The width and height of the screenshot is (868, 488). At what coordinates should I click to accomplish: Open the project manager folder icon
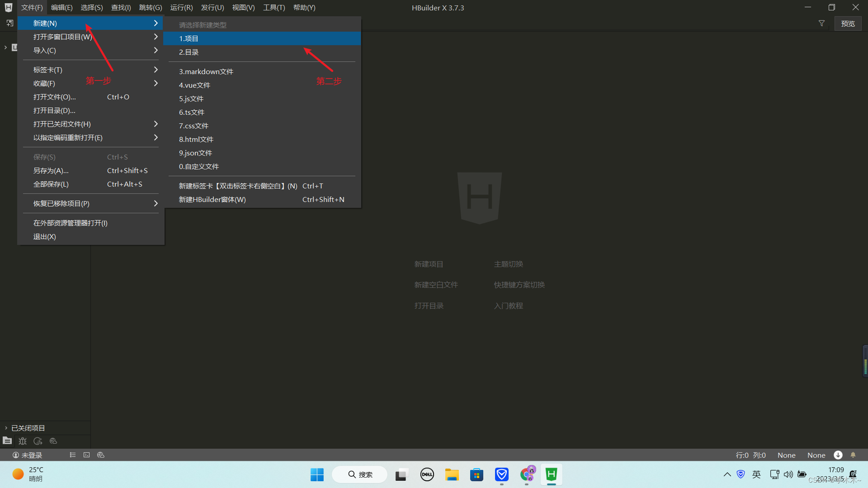[x=7, y=441]
